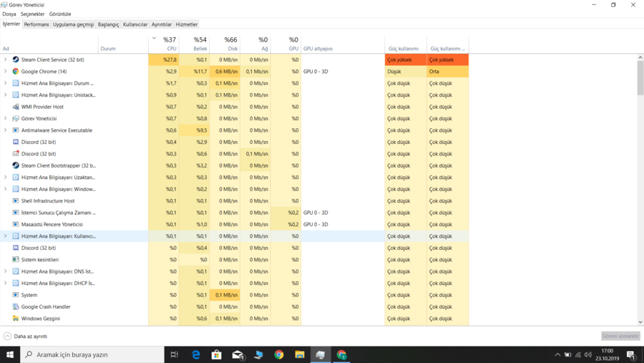Open Task View in the taskbar

click(x=174, y=354)
